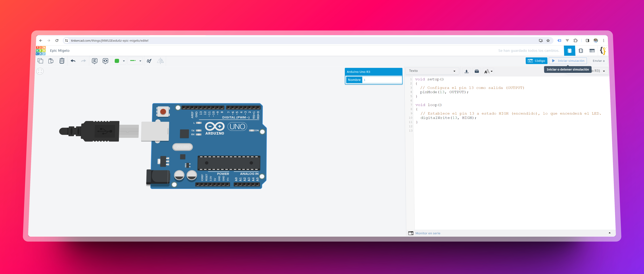Screen dimensions: 644x274
Task: Open the component list view icon
Action: click(592, 51)
